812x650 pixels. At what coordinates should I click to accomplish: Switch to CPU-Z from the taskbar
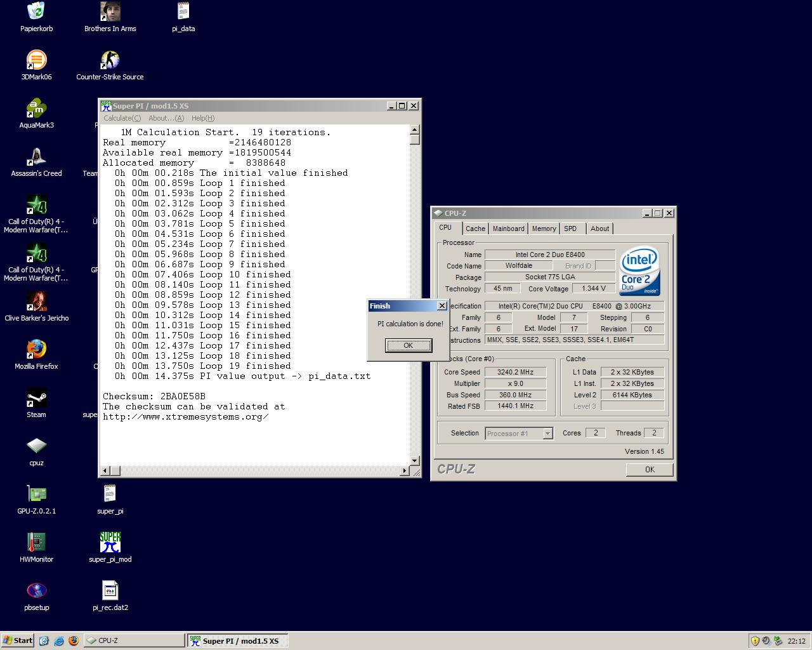point(133,640)
